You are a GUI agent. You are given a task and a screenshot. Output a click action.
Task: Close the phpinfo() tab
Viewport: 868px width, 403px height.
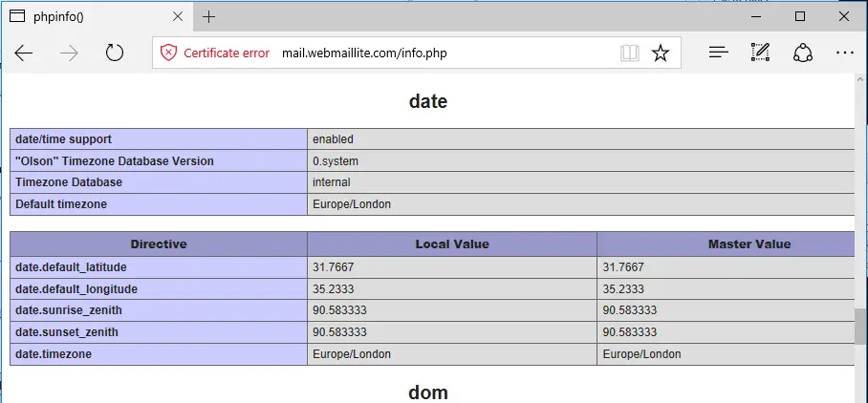[178, 16]
